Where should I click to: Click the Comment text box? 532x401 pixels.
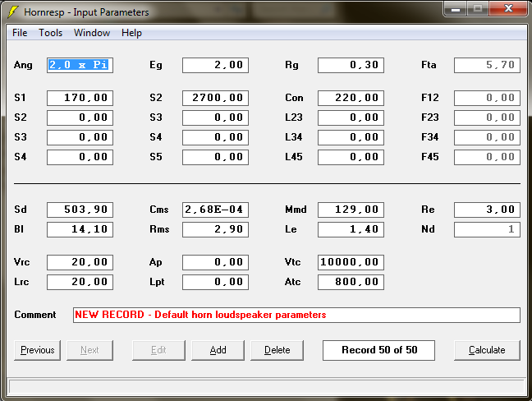point(296,315)
